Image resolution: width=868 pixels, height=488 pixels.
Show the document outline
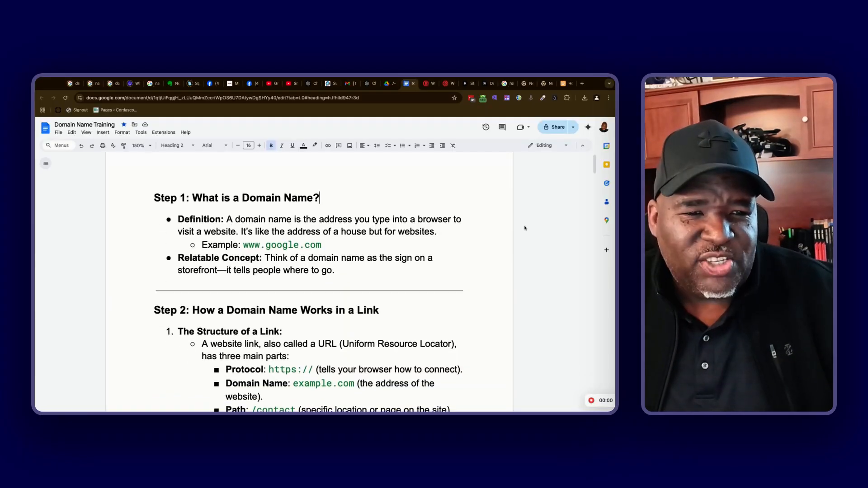[x=46, y=163]
